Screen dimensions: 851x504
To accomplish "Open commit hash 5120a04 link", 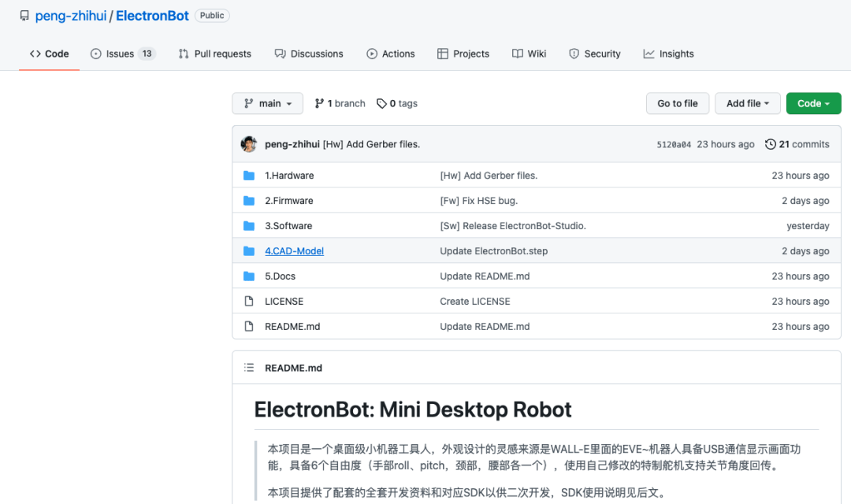I will (674, 145).
